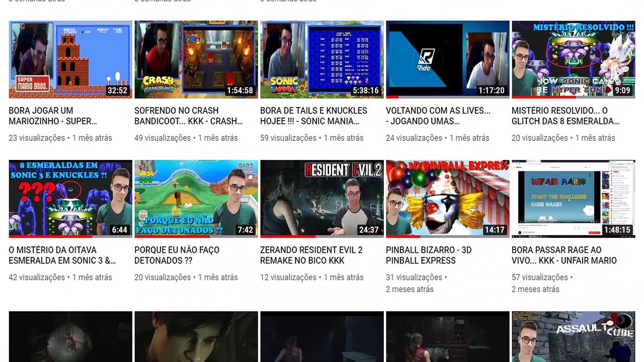The height and width of the screenshot is (362, 644).
Task: Open the 'Mistério Resolvido' Hyper Sonic thumbnail
Action: point(574,59)
